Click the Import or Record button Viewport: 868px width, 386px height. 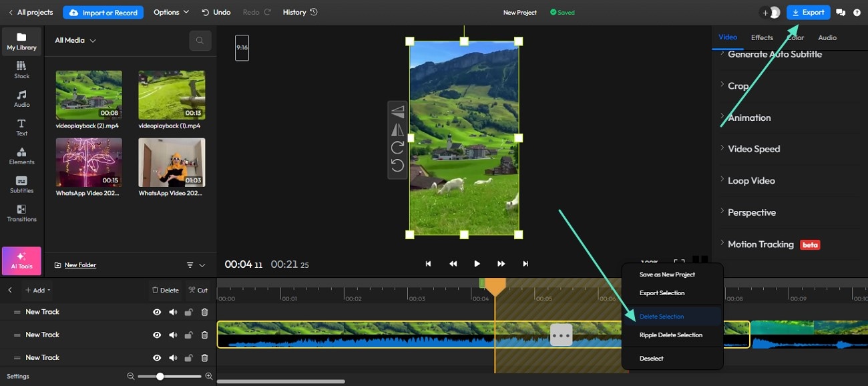click(x=102, y=12)
